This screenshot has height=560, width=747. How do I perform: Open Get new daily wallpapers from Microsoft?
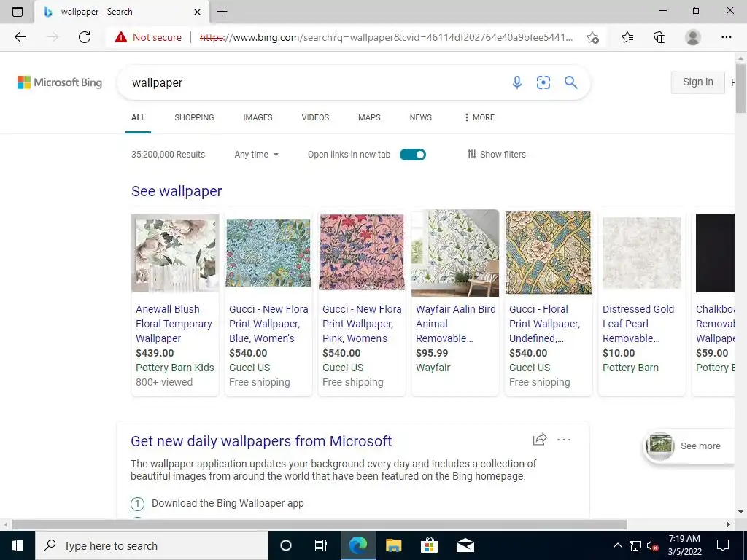261,441
